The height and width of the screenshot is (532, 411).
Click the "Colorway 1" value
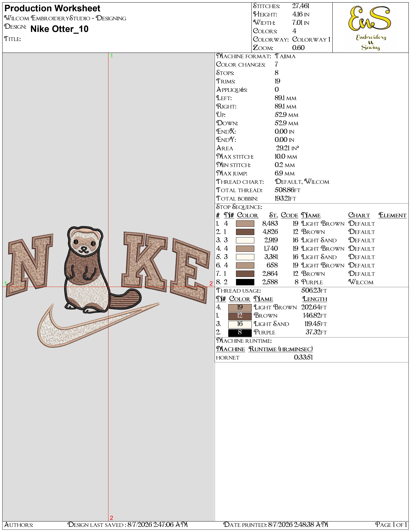(x=311, y=39)
